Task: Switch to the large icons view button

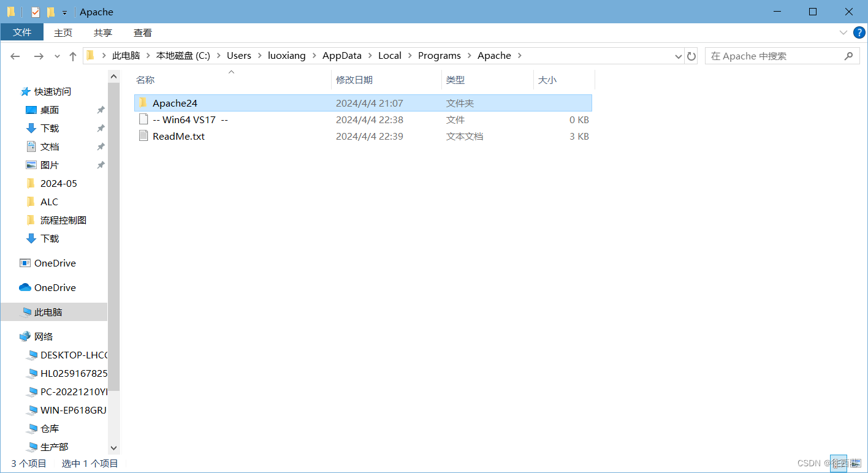Action: [855, 464]
